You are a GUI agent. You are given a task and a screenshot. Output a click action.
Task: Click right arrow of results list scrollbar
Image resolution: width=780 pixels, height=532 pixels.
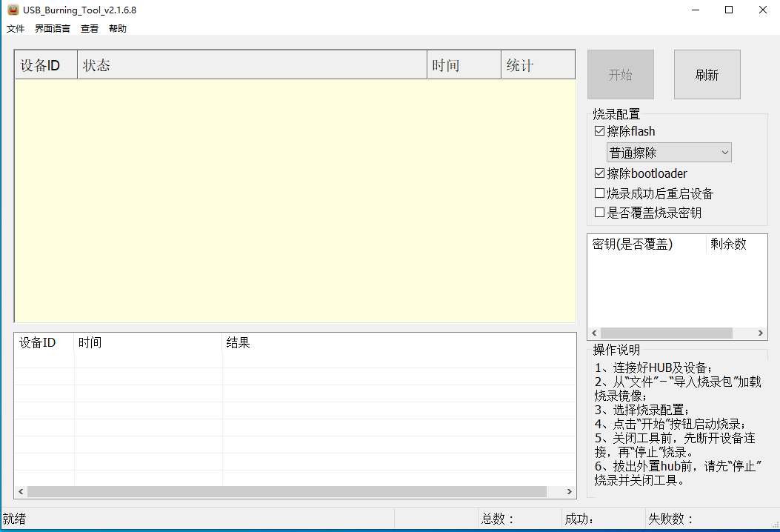coord(569,491)
